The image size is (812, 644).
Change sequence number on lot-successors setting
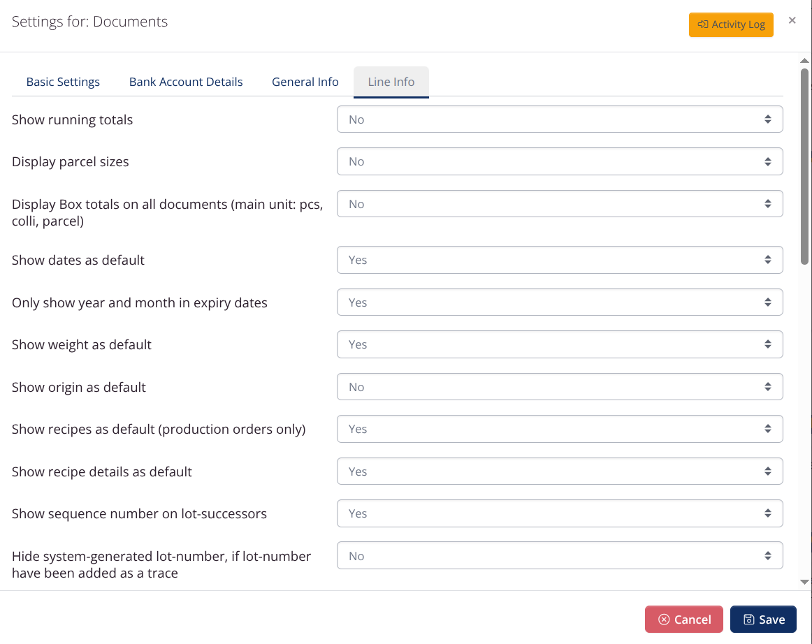pyautogui.click(x=559, y=513)
